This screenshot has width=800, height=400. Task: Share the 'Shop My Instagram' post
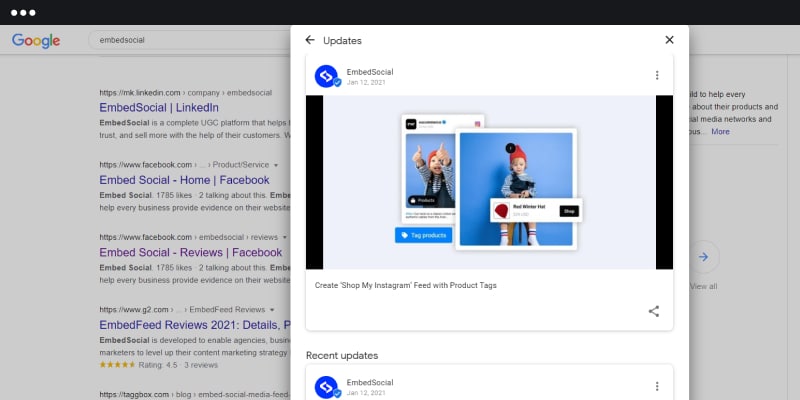654,311
